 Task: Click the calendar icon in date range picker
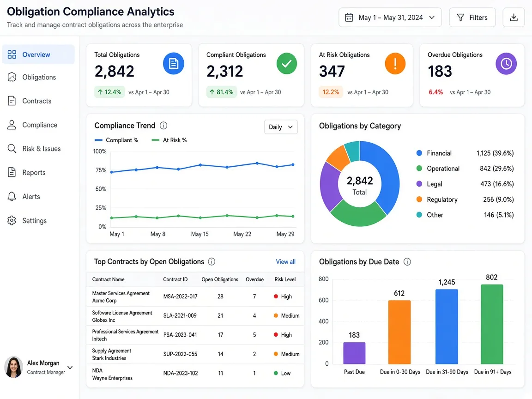pyautogui.click(x=349, y=17)
